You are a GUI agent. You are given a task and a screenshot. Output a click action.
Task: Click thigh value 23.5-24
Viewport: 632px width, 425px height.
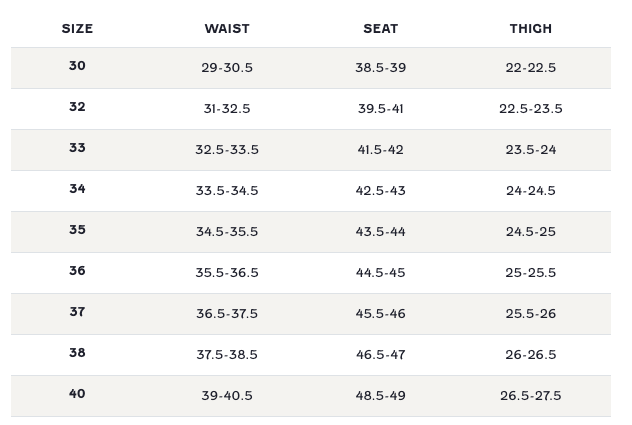[x=530, y=150]
